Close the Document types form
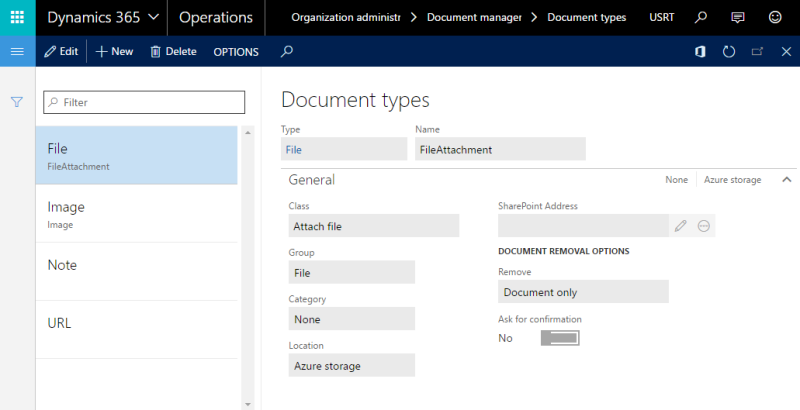Viewport: 800px width, 410px height. point(786,52)
